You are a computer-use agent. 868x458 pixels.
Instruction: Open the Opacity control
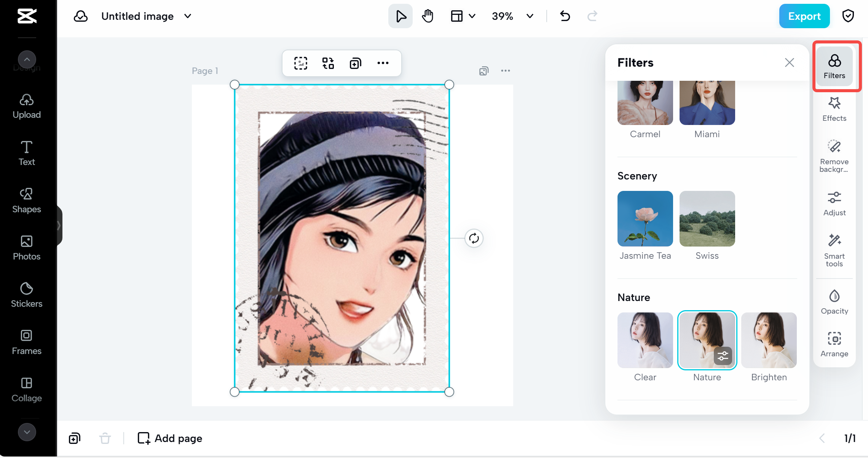pyautogui.click(x=834, y=301)
